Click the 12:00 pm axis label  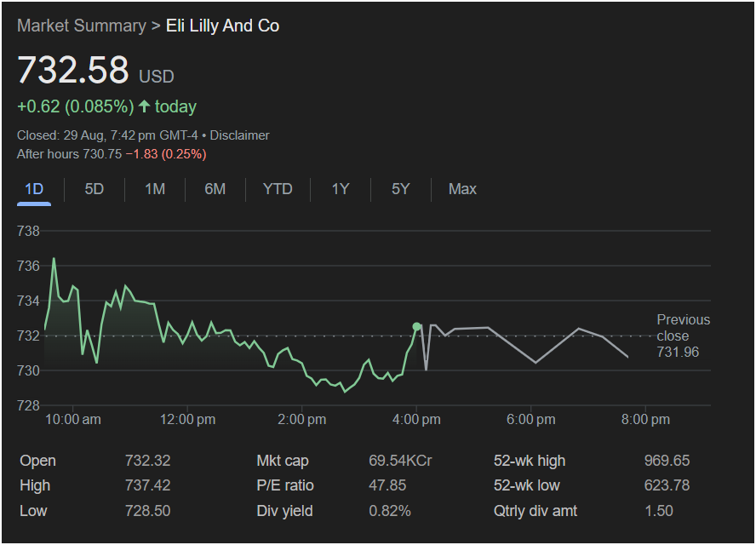[187, 419]
